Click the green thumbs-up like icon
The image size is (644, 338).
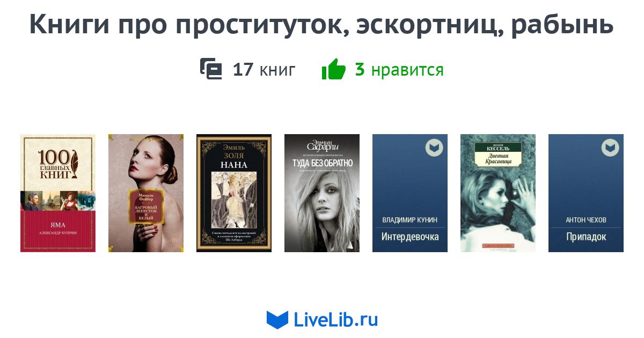333,69
